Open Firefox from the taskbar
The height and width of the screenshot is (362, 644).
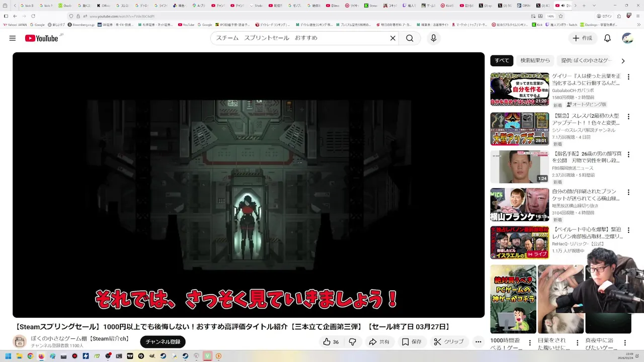click(41, 356)
